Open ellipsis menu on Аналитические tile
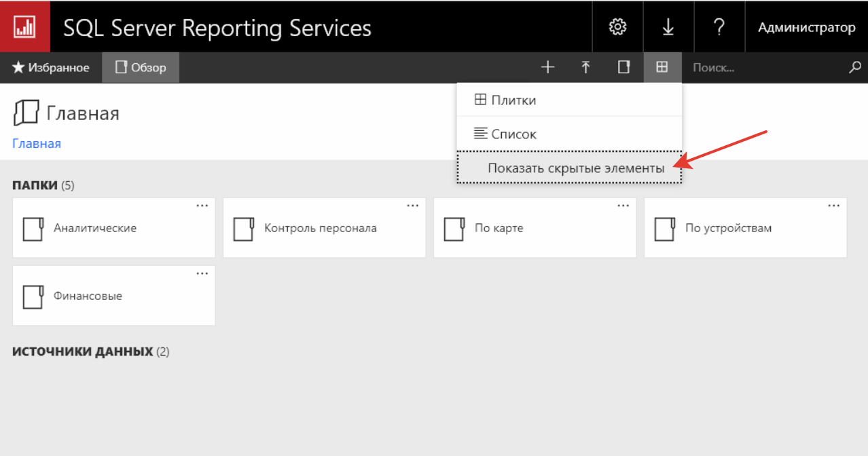868x456 pixels. (x=202, y=206)
